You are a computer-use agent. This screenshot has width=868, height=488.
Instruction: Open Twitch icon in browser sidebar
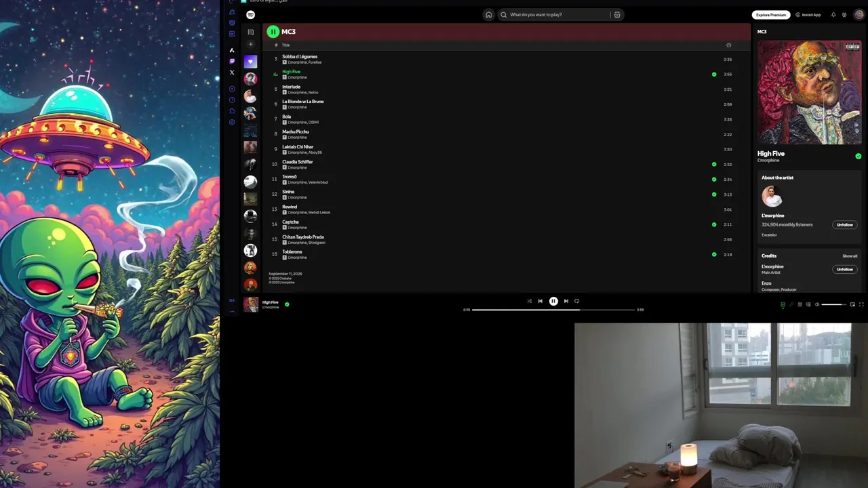(232, 61)
